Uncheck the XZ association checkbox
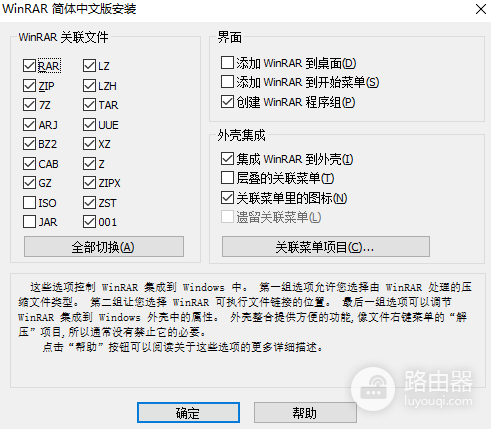The height and width of the screenshot is (429, 491). [x=89, y=144]
